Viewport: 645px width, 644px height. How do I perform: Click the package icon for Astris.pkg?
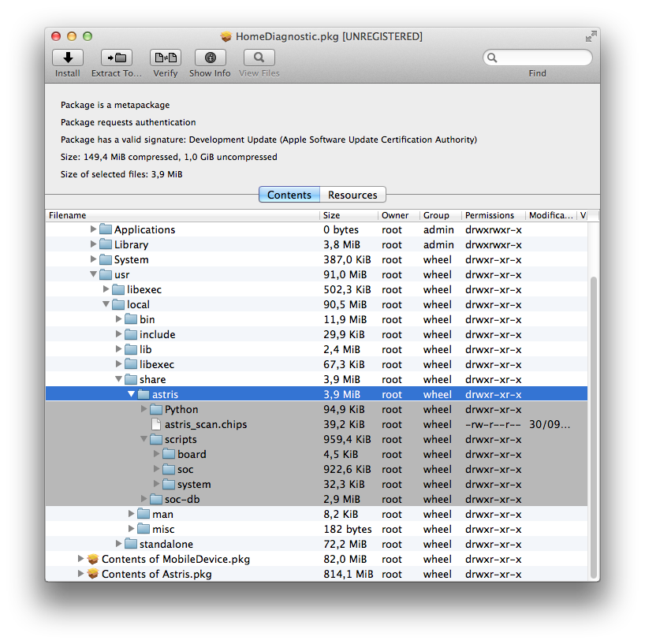coord(93,574)
